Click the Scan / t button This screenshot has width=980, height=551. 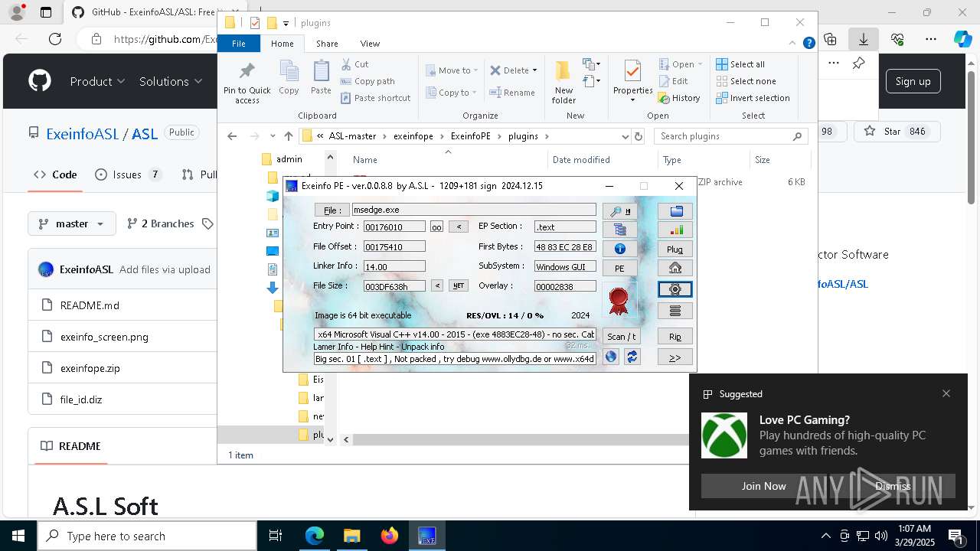(x=621, y=337)
